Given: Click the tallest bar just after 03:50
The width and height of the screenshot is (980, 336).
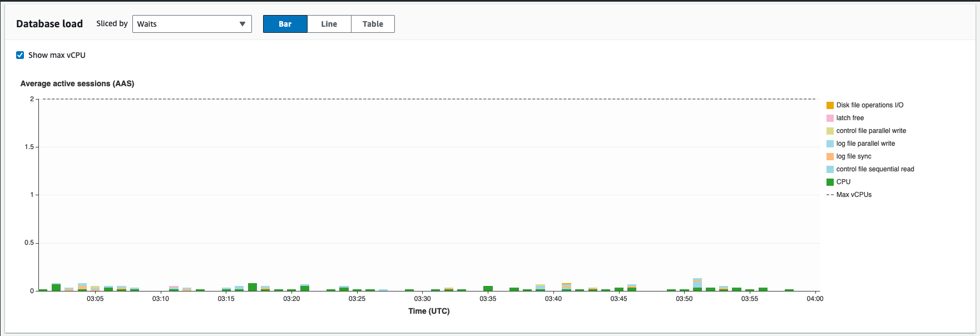Looking at the screenshot, I should [697, 285].
